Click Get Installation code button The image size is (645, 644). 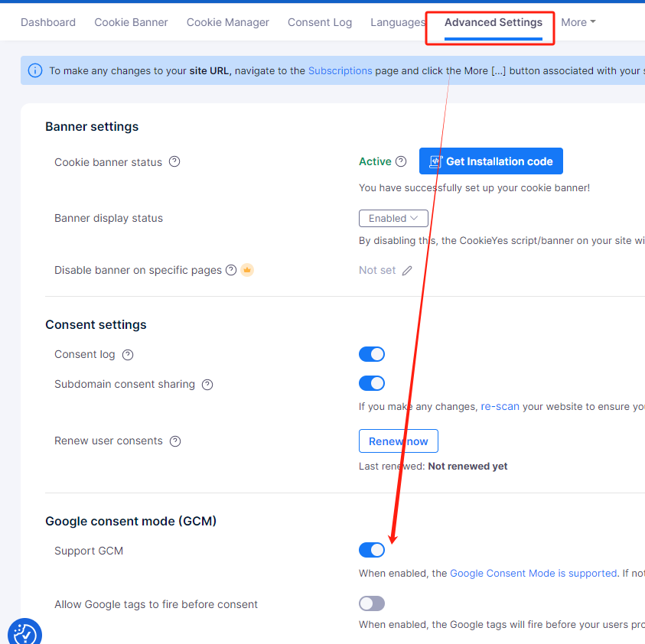pyautogui.click(x=490, y=161)
